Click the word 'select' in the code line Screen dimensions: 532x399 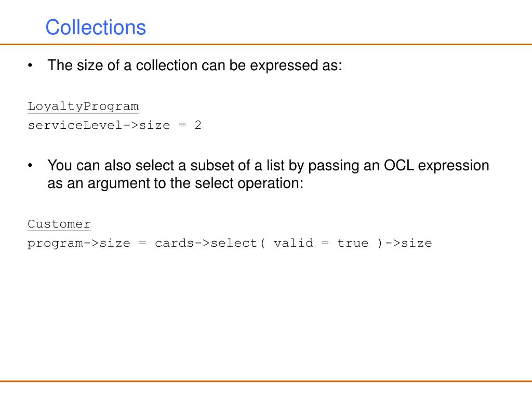pyautogui.click(x=234, y=243)
